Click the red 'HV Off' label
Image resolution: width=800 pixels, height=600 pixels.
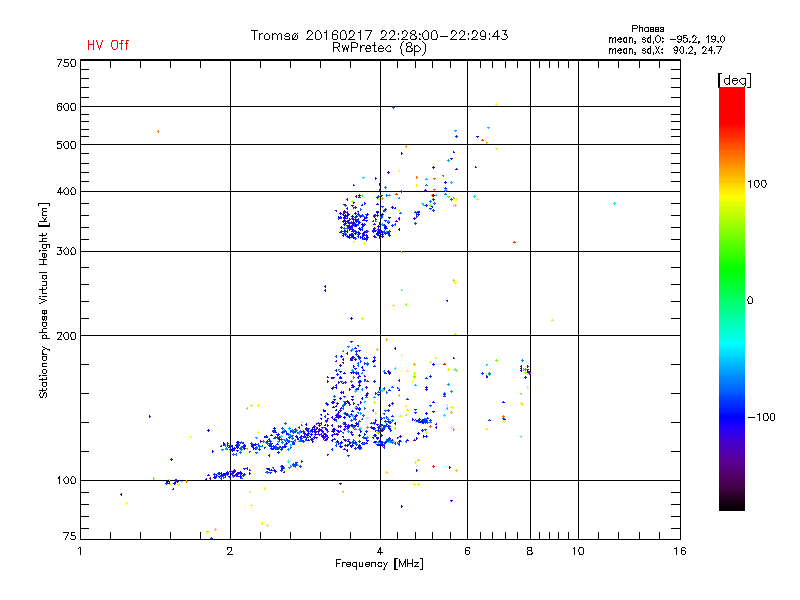pos(108,45)
